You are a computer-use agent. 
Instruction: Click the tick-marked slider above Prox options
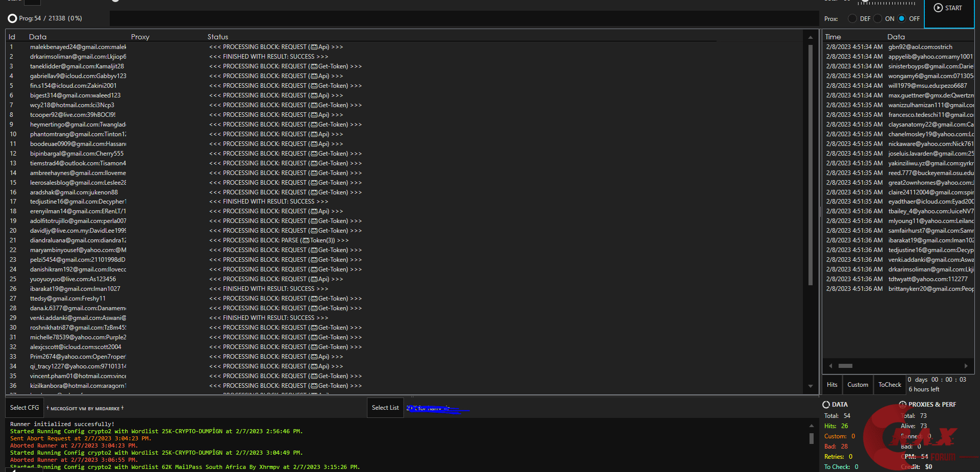click(886, 3)
